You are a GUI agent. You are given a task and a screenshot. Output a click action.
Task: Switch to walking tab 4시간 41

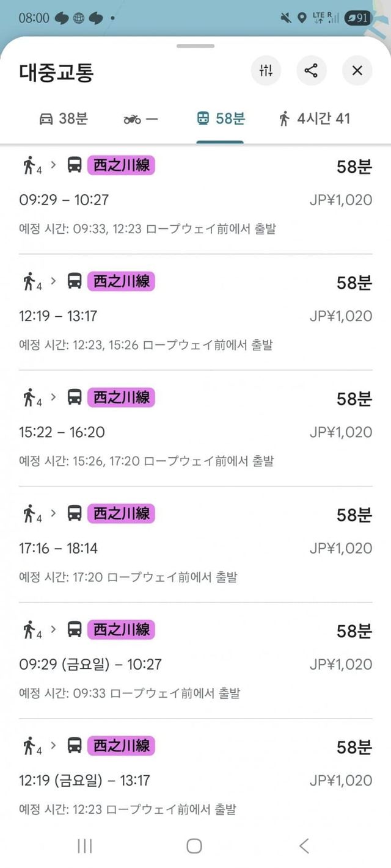click(x=314, y=118)
